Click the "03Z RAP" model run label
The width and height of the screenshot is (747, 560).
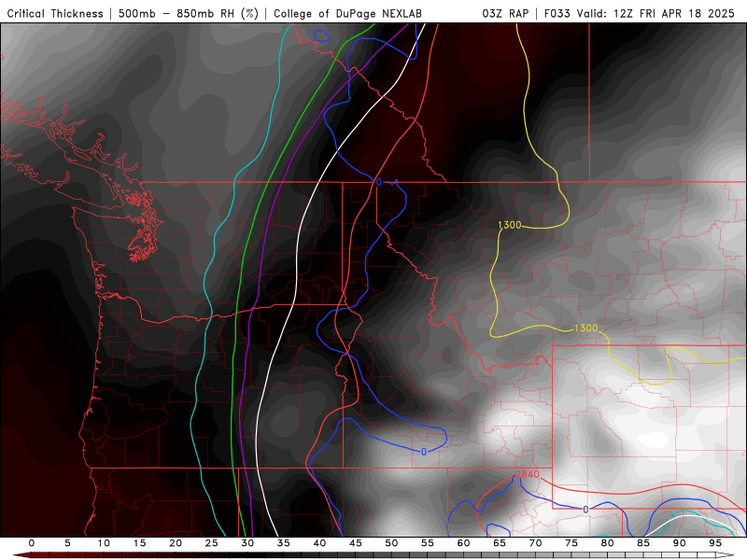pos(505,13)
